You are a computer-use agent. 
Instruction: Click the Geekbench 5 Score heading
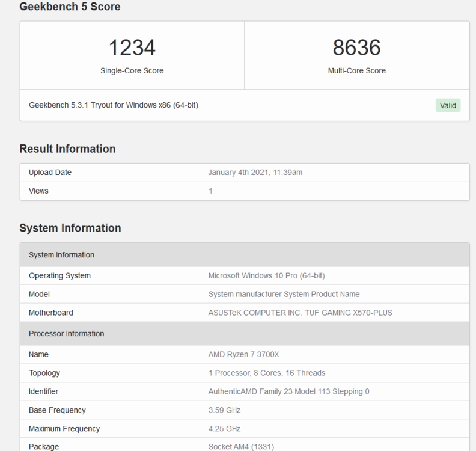coord(70,7)
